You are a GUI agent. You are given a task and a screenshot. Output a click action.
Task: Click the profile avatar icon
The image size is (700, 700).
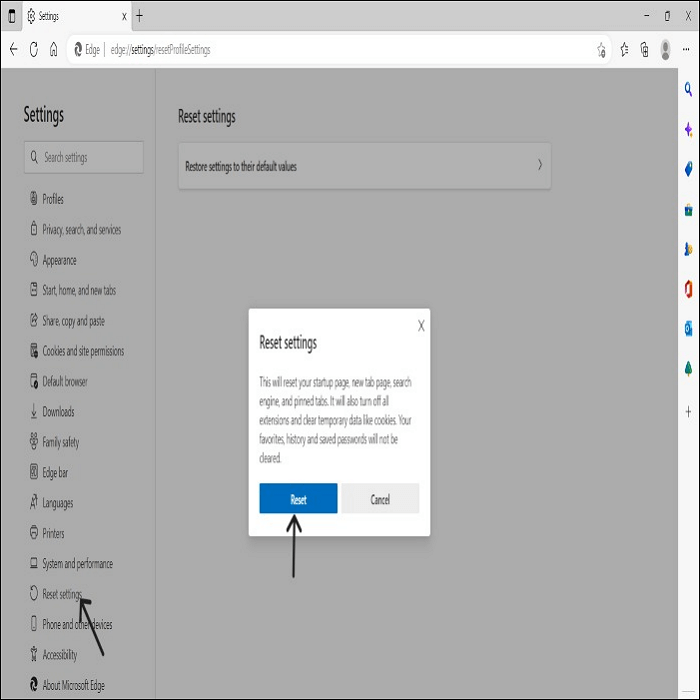click(665, 50)
